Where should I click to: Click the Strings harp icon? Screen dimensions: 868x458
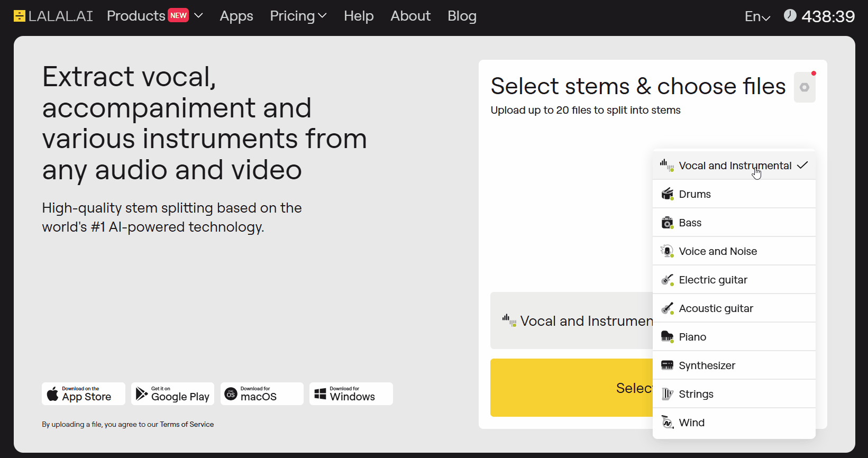click(x=667, y=394)
